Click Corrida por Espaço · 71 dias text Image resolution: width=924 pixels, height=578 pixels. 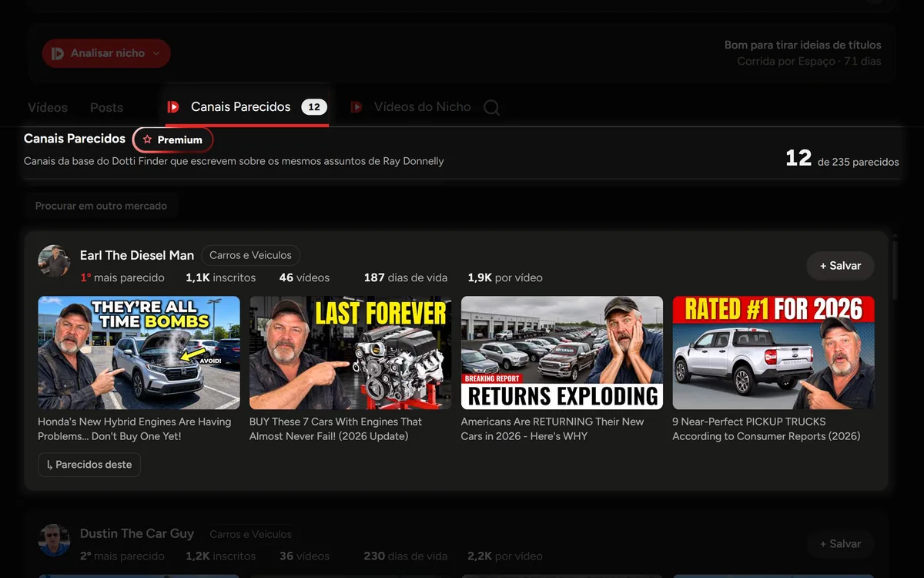(x=808, y=61)
